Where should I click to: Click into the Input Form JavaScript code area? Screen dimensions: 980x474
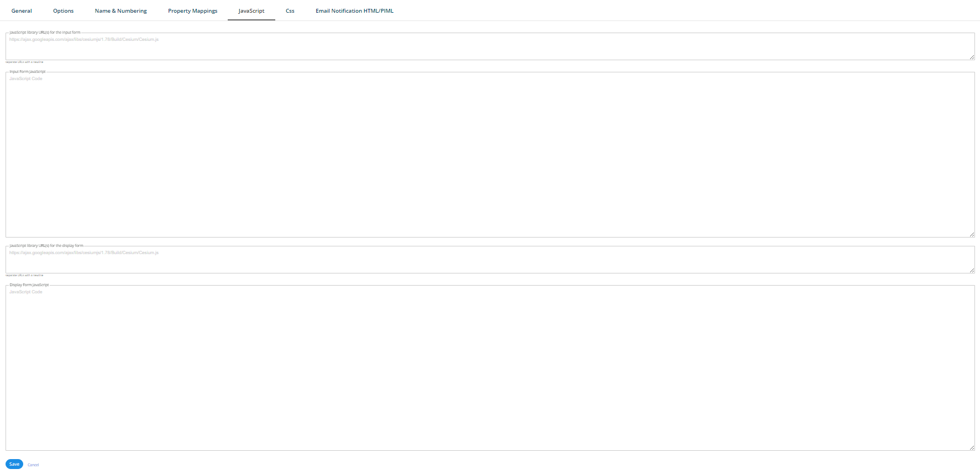(x=490, y=155)
